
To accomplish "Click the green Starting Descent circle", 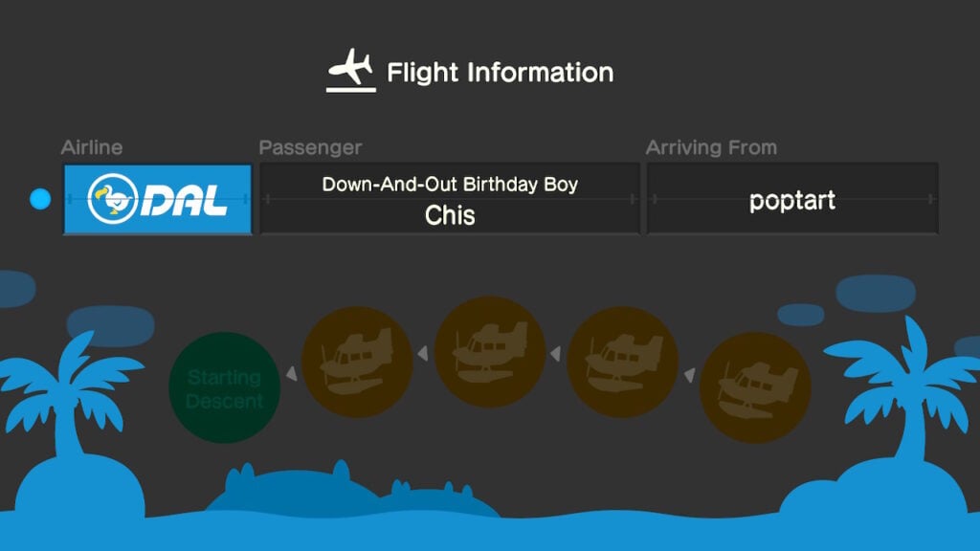I will [x=224, y=388].
